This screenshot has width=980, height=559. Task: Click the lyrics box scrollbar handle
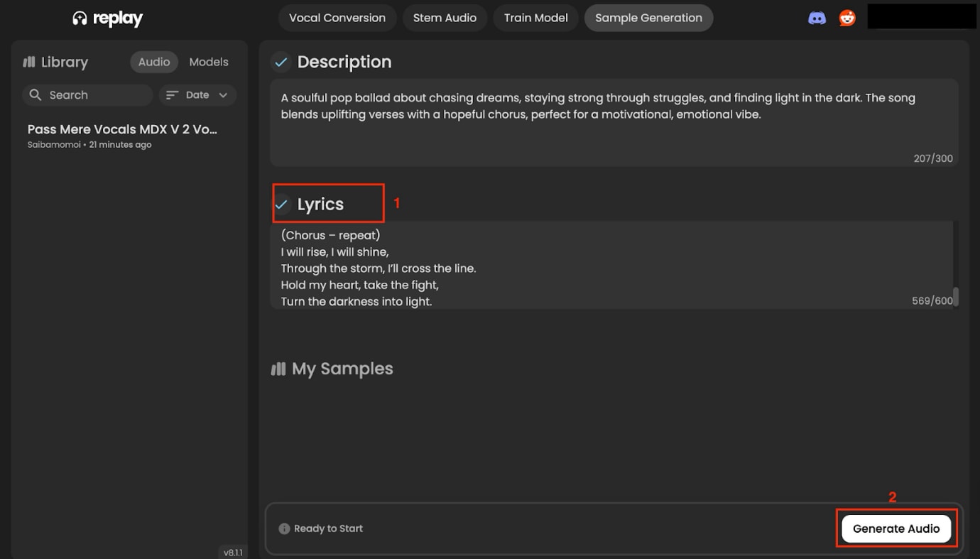click(956, 296)
